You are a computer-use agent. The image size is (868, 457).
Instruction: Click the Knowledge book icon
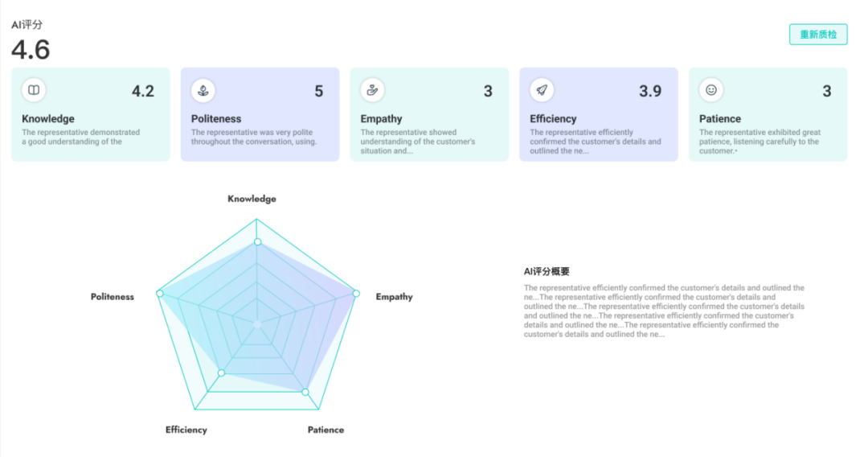(x=34, y=90)
